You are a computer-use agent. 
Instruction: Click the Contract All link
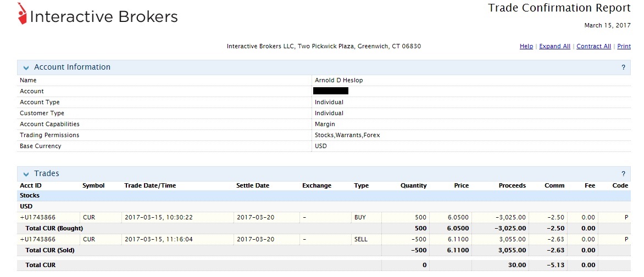click(593, 47)
